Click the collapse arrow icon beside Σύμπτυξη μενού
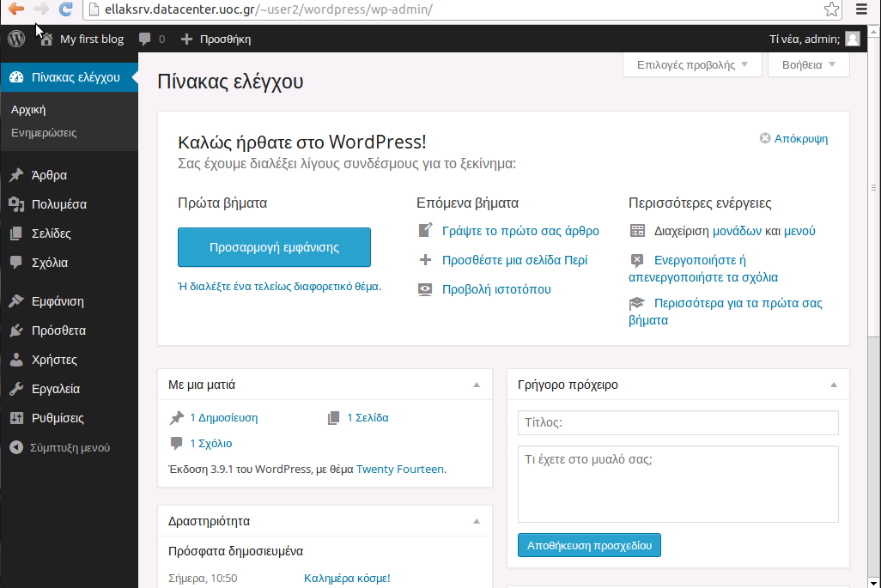The image size is (881, 588). tap(16, 447)
